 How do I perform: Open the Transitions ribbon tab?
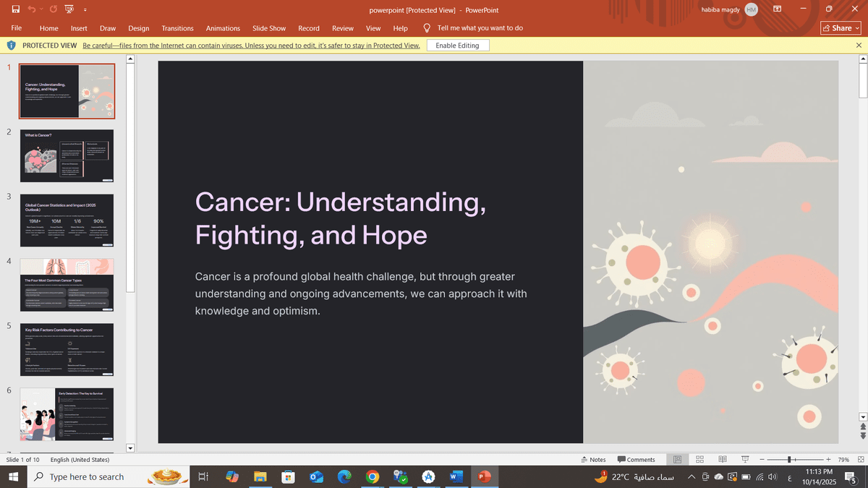[177, 28]
